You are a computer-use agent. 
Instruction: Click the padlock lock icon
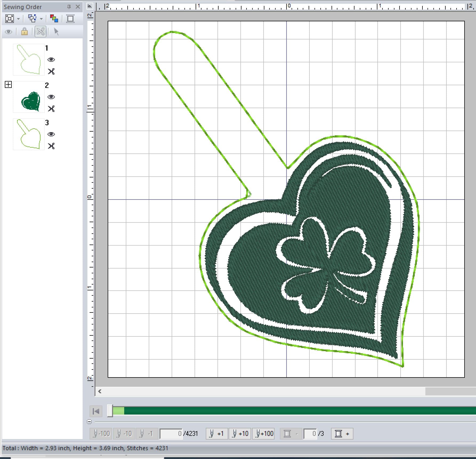[25, 32]
